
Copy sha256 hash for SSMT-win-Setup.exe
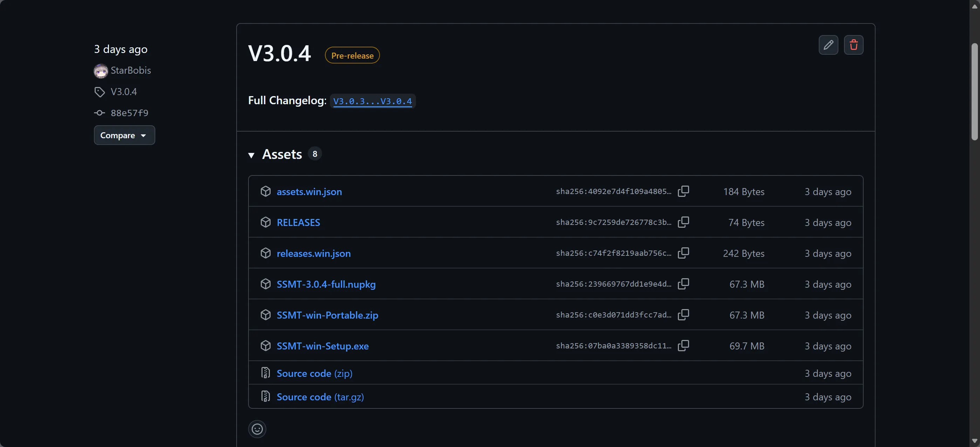pyautogui.click(x=683, y=345)
